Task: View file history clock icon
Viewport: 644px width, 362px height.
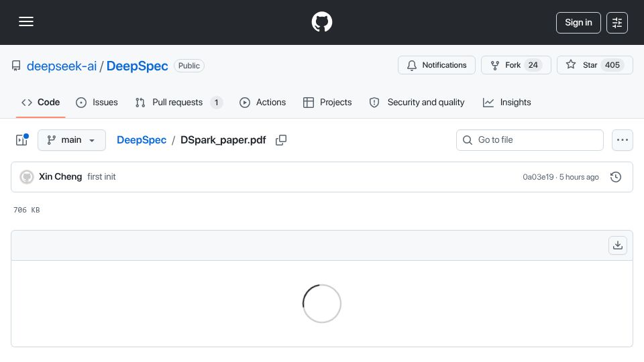Action: (616, 177)
